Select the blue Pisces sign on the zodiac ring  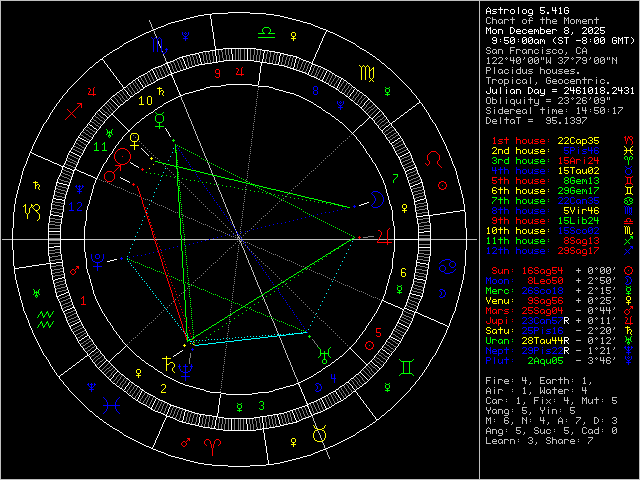111,405
